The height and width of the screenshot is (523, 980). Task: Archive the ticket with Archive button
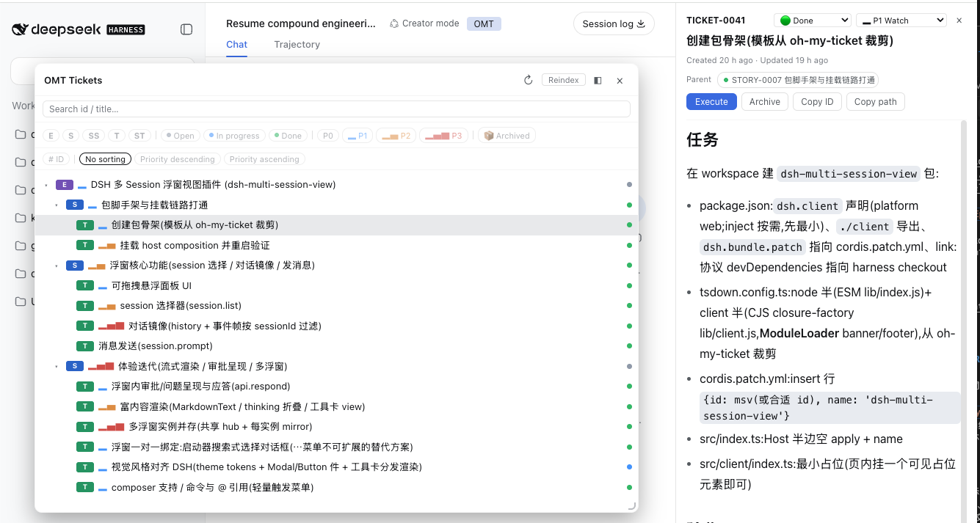point(765,102)
